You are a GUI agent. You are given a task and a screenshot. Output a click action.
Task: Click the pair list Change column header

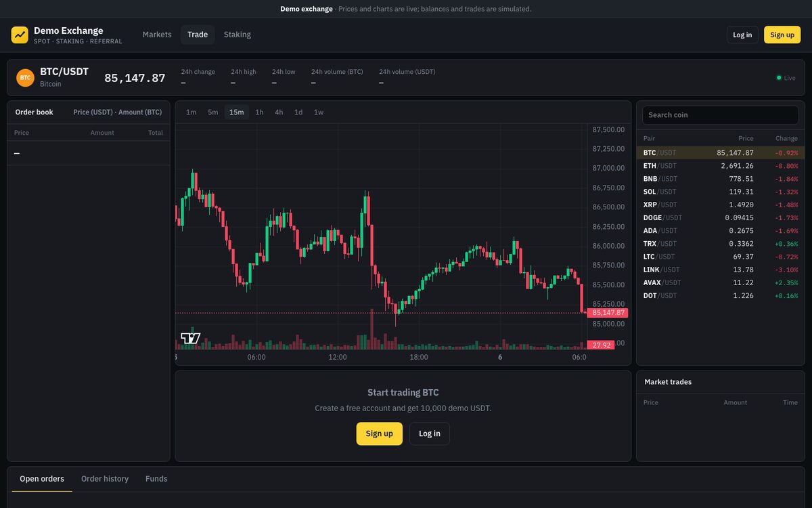(786, 138)
